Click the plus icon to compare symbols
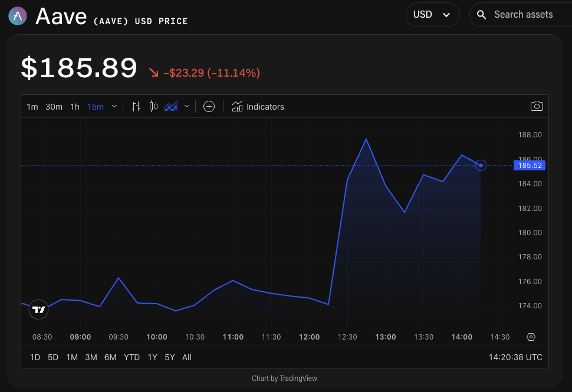 point(209,106)
